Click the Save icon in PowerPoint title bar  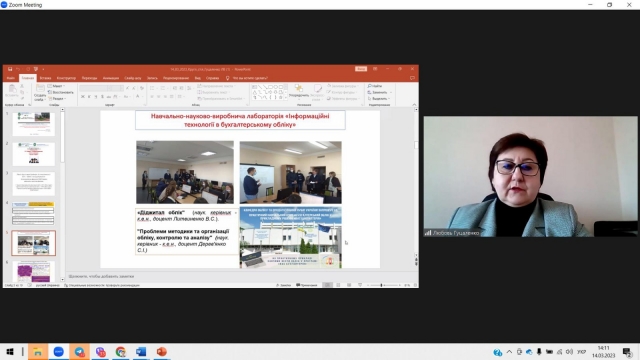click(10, 69)
